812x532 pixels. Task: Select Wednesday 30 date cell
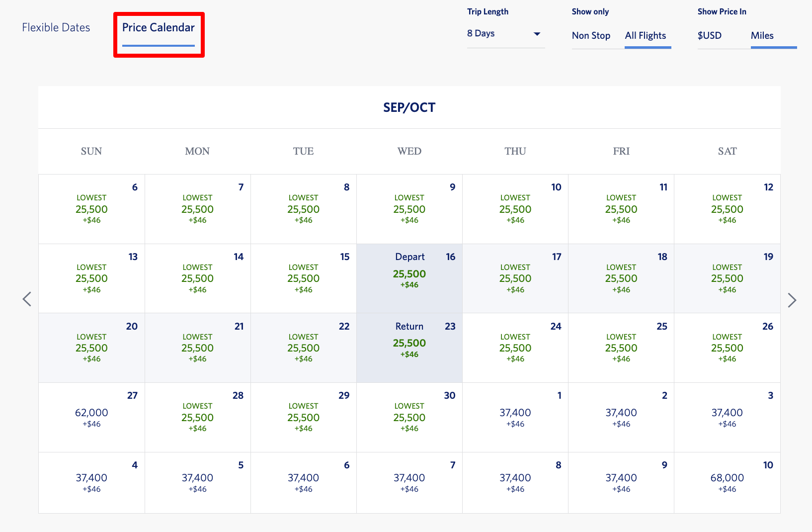[x=409, y=418]
